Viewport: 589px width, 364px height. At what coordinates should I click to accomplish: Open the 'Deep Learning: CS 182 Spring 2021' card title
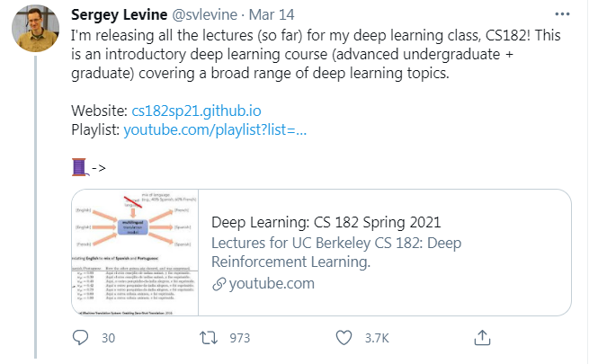pyautogui.click(x=326, y=224)
